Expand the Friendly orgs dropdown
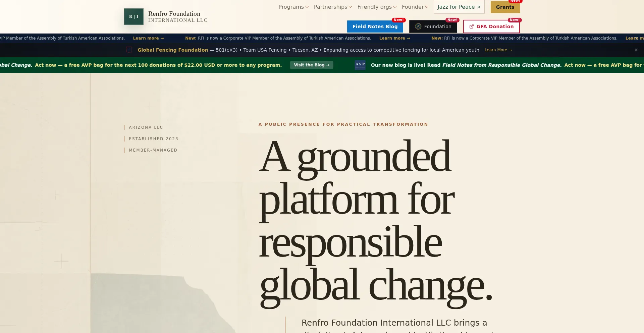Viewport: 644px width, 333px height. (377, 7)
